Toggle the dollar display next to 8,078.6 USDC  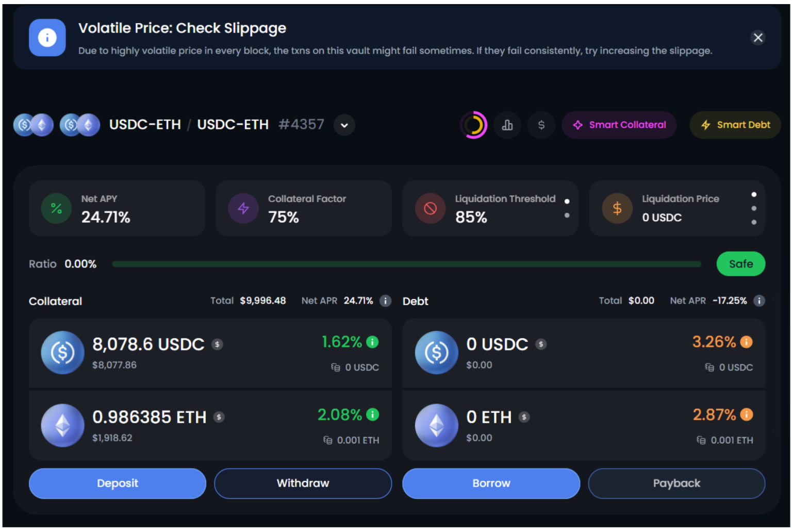[x=218, y=344]
